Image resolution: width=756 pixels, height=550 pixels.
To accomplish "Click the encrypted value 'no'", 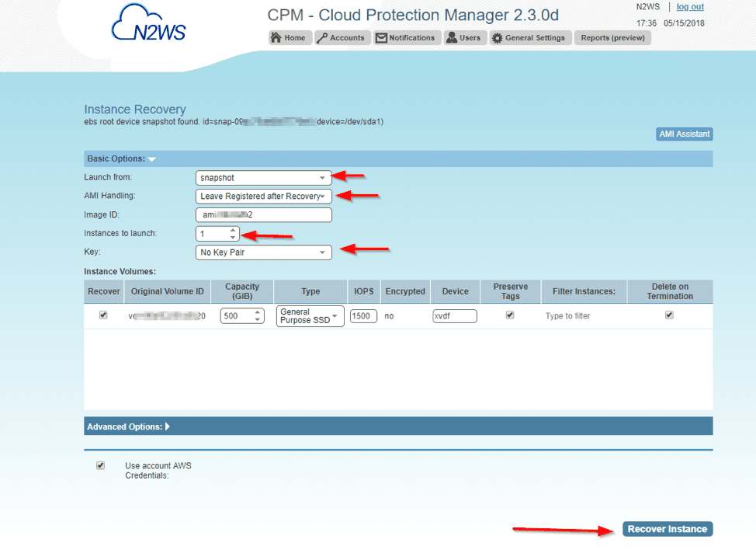I will (389, 316).
